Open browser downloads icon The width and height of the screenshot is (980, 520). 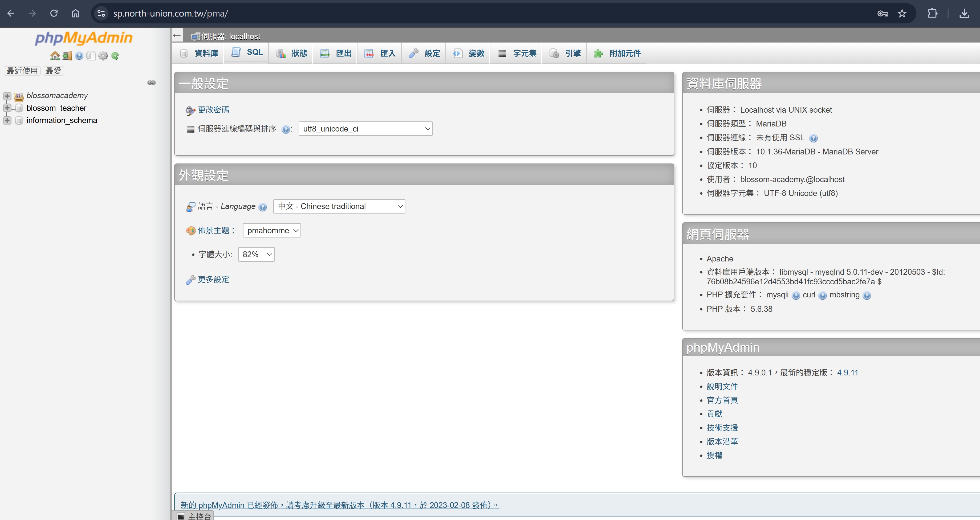pyautogui.click(x=964, y=13)
